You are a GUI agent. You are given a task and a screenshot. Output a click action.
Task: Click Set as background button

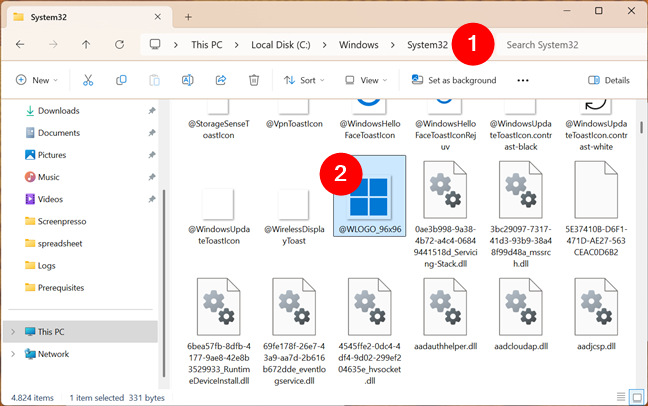coord(452,80)
